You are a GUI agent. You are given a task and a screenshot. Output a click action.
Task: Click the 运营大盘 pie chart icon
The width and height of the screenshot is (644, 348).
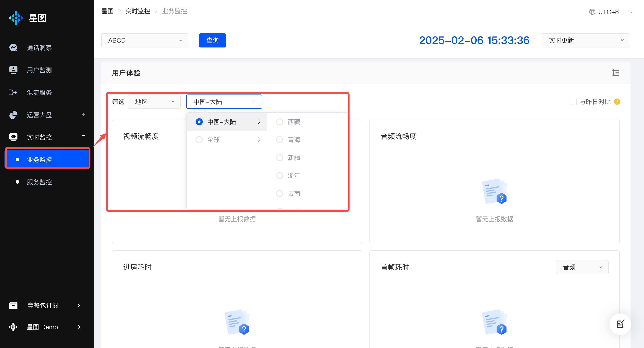(x=13, y=115)
